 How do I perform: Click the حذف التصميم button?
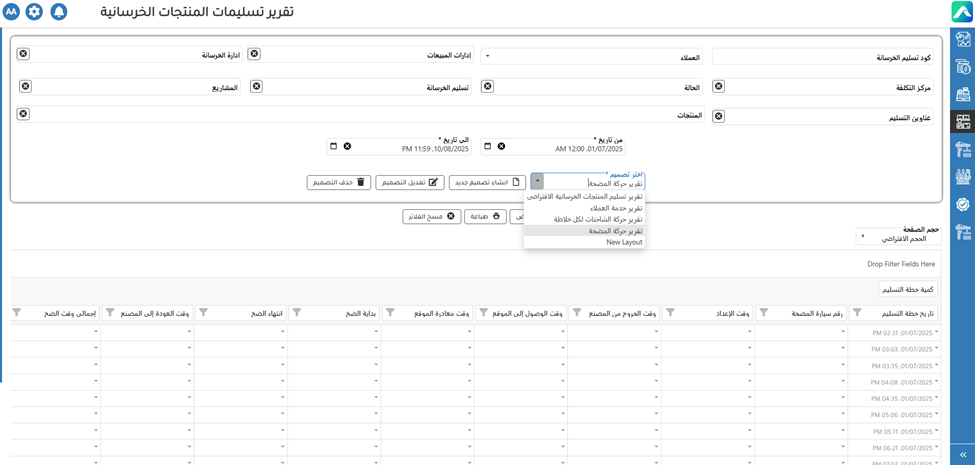(338, 183)
